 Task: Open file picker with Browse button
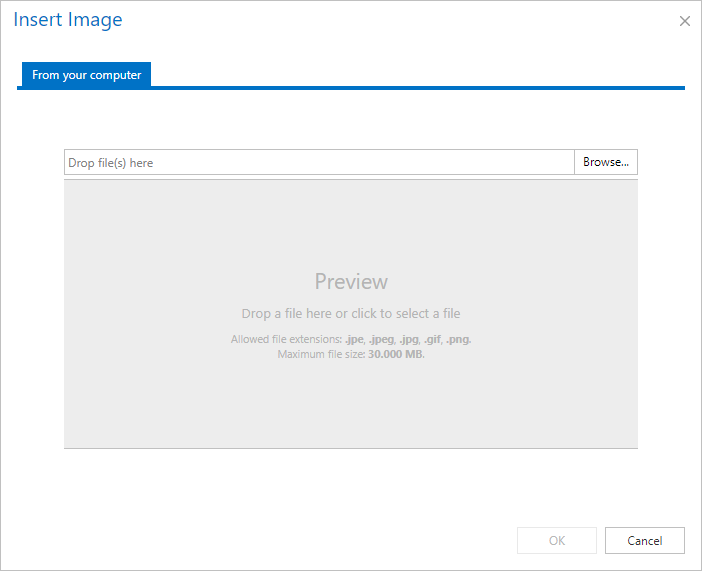606,162
